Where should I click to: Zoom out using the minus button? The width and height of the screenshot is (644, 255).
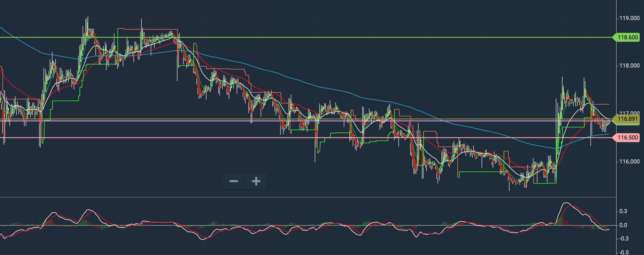coord(234,181)
